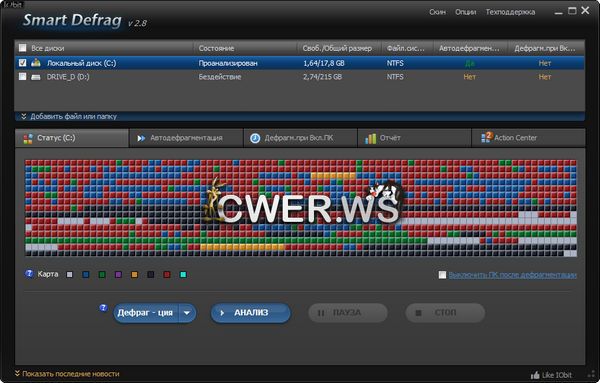Click the black legend color square
The width and height of the screenshot is (600, 383).
(151, 274)
